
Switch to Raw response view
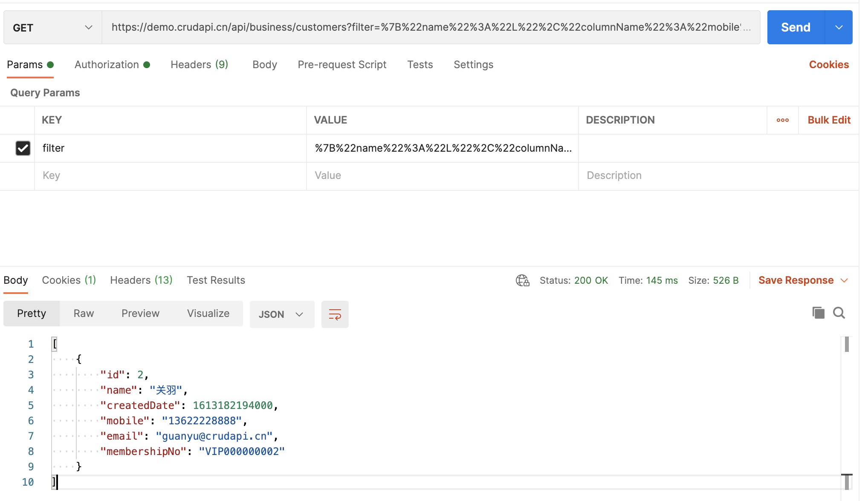point(84,314)
